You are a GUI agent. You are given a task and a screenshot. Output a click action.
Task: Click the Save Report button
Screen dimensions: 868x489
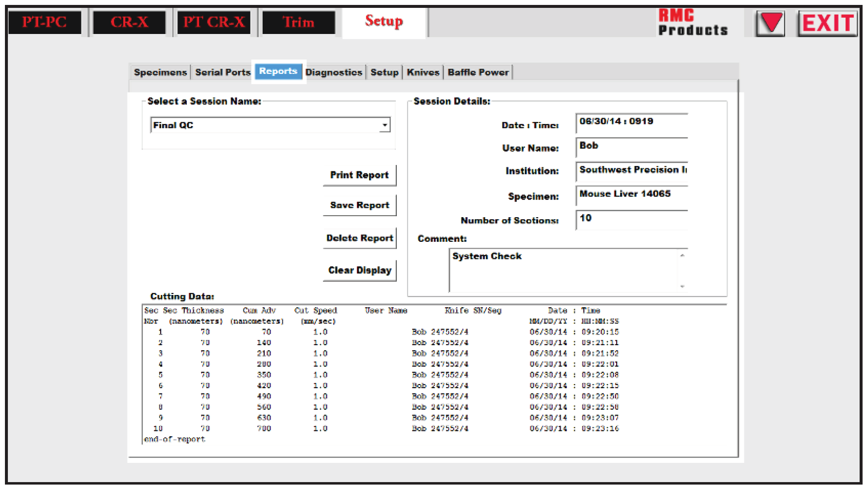click(x=359, y=205)
